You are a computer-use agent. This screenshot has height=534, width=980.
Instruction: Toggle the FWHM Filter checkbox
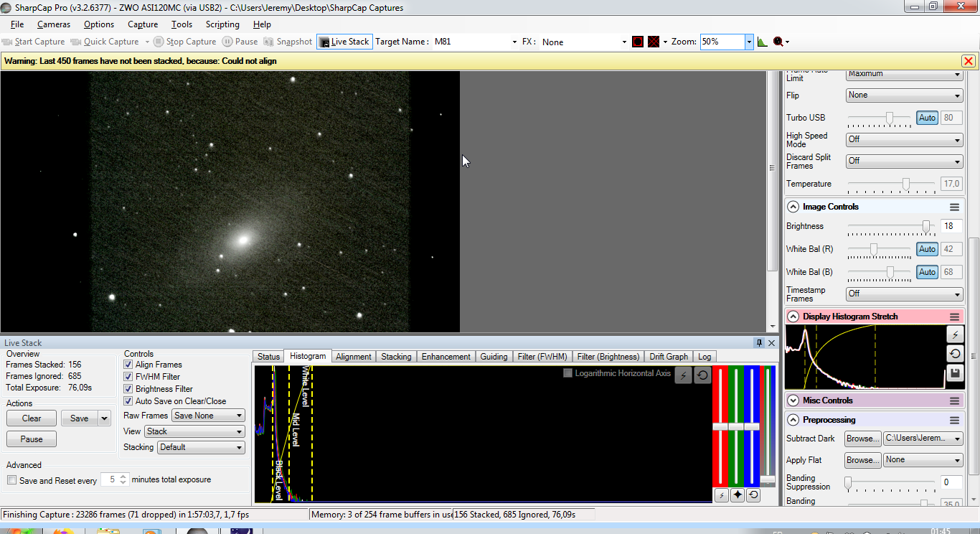click(x=129, y=377)
